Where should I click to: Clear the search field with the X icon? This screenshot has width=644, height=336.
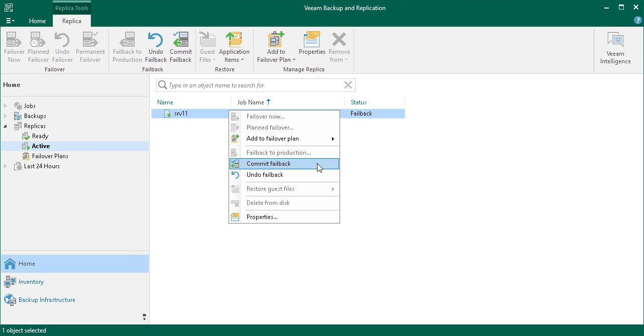pos(348,85)
